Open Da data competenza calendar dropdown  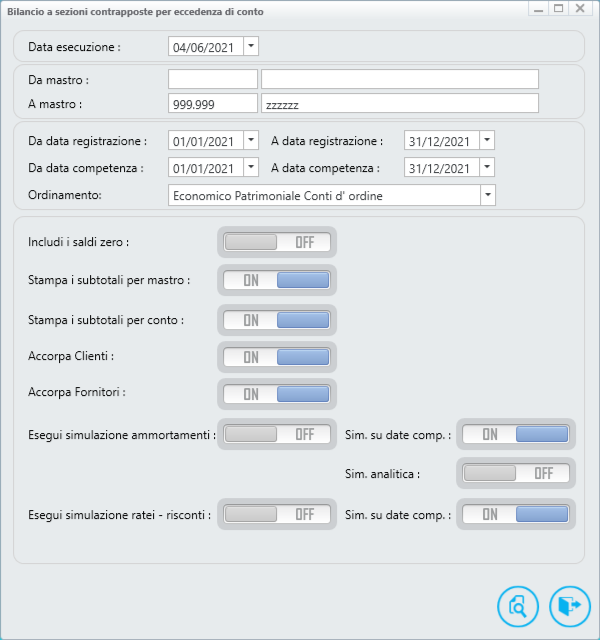coord(251,167)
